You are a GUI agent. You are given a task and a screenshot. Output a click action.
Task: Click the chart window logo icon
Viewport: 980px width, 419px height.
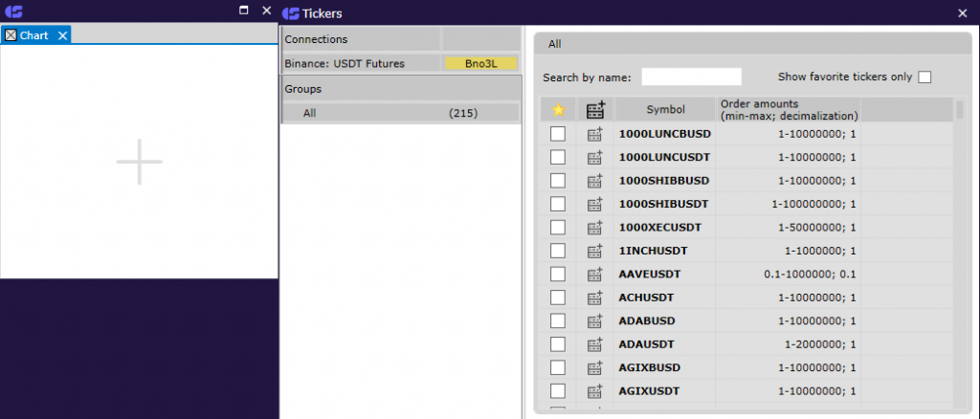13,11
